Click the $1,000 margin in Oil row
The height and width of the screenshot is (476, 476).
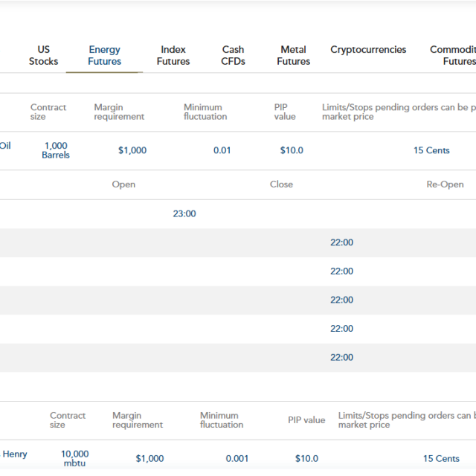(132, 150)
